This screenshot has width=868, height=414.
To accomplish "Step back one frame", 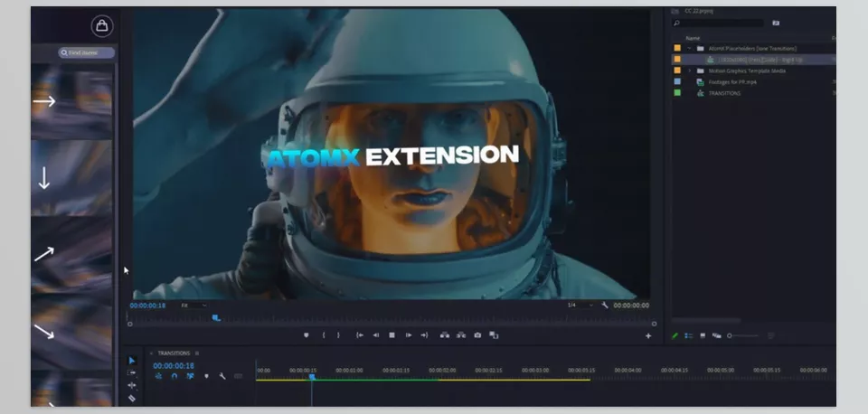I will tap(376, 335).
